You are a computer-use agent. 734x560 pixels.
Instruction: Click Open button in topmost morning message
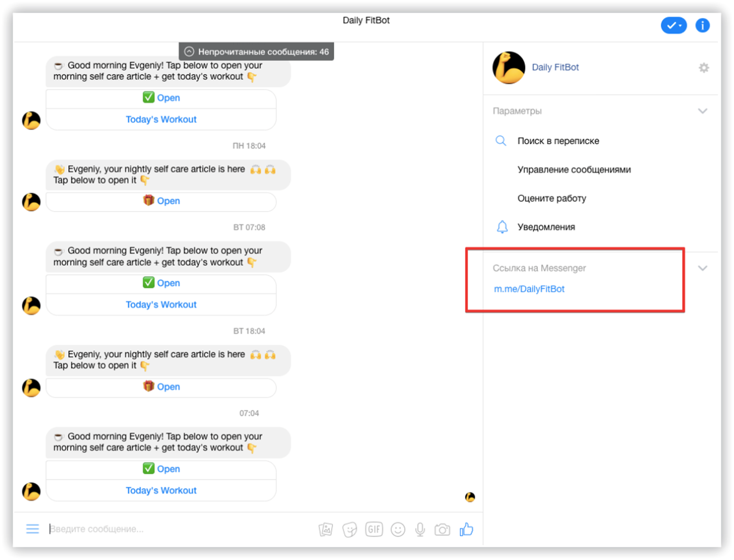[161, 99]
